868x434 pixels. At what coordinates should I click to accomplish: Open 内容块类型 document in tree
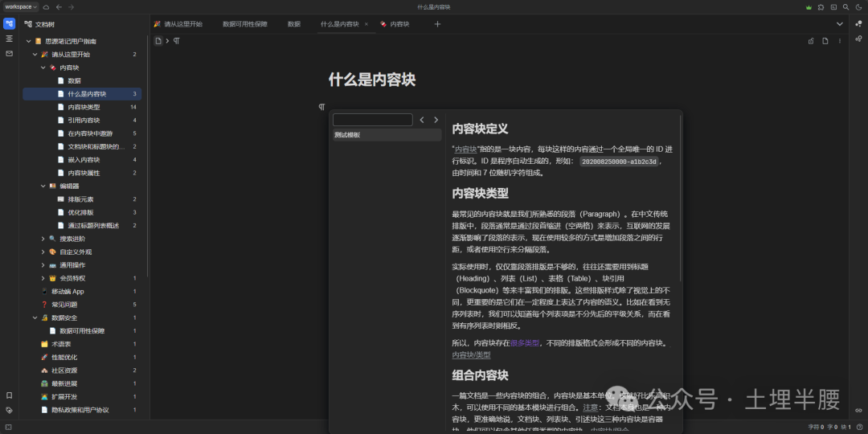tap(82, 107)
